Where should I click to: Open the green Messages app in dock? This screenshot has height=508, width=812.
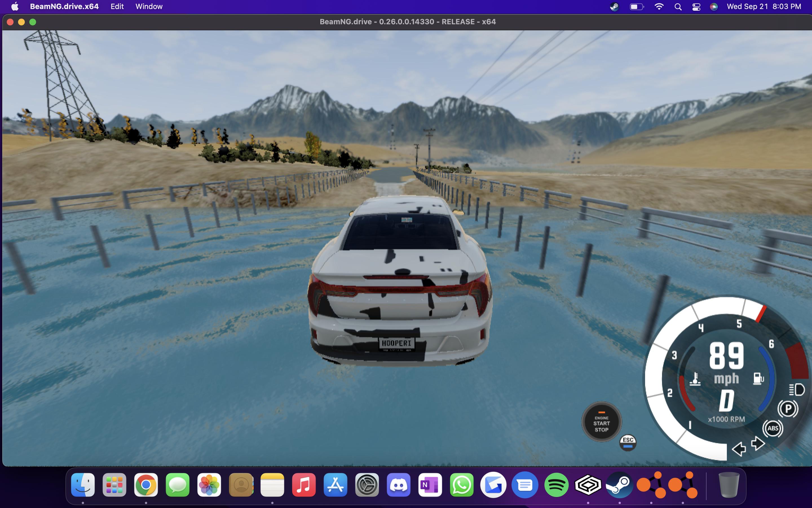pyautogui.click(x=178, y=485)
